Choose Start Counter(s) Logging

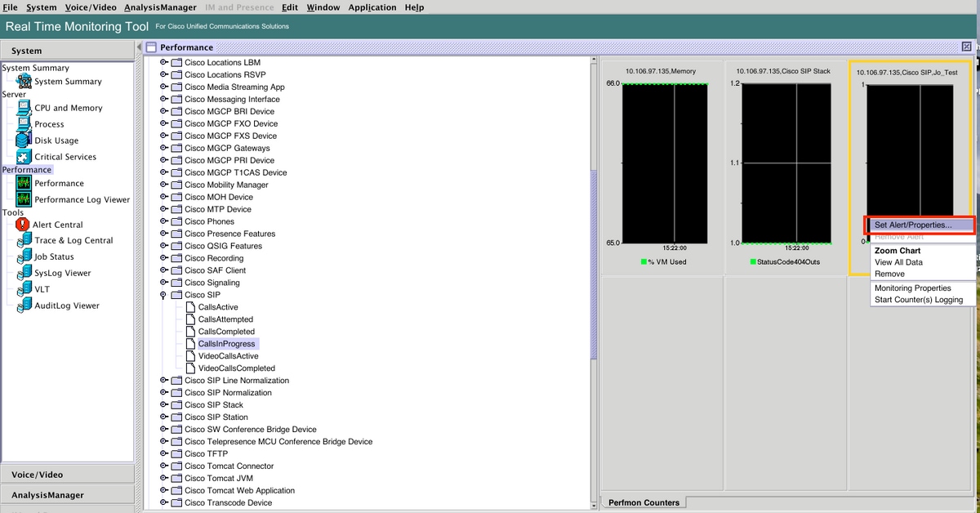922,300
